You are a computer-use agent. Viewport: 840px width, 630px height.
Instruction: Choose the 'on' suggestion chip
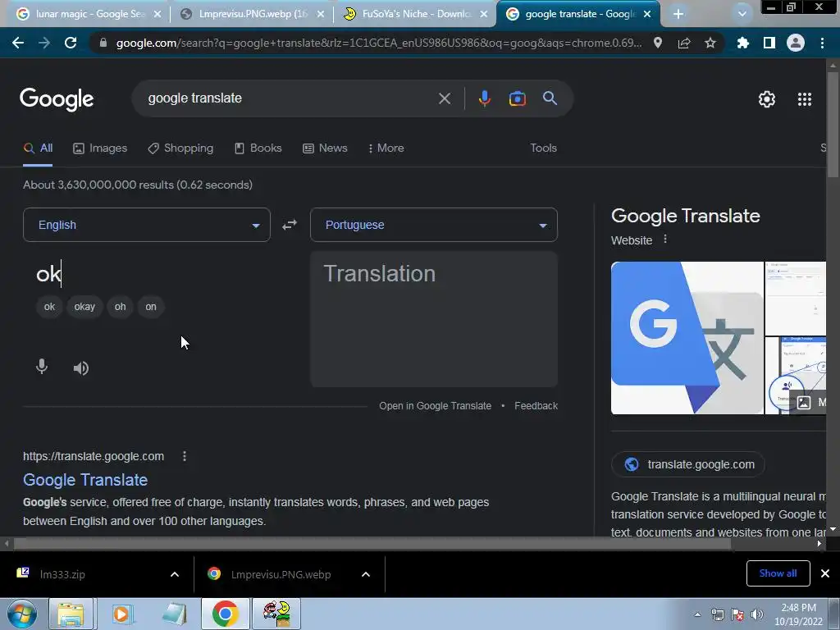click(151, 307)
